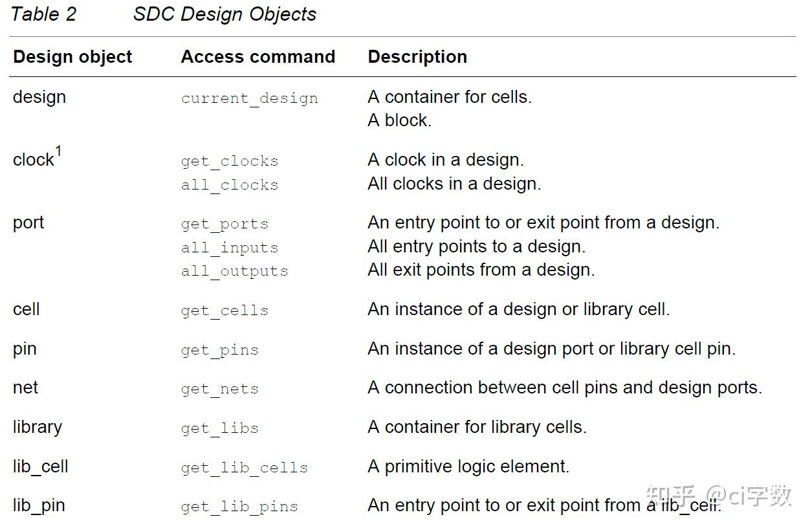This screenshot has height=528, width=812.
Task: Select 'A clock in a design.' text
Action: (446, 160)
